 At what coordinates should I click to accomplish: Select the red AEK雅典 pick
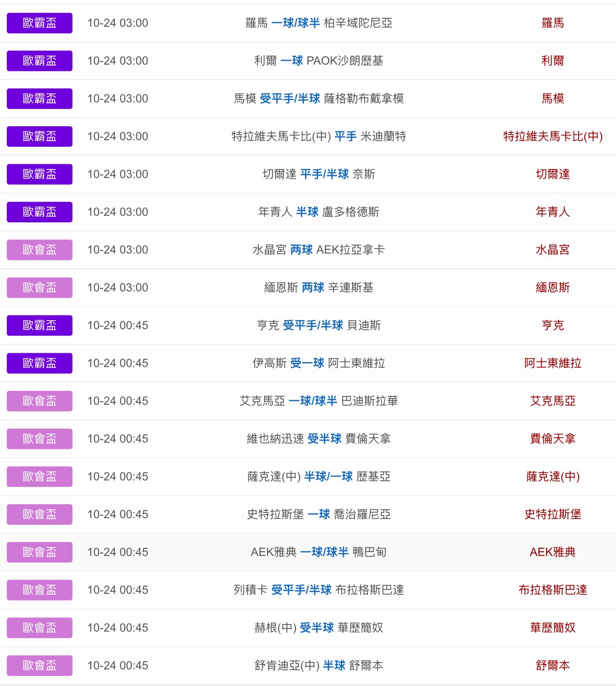(553, 553)
